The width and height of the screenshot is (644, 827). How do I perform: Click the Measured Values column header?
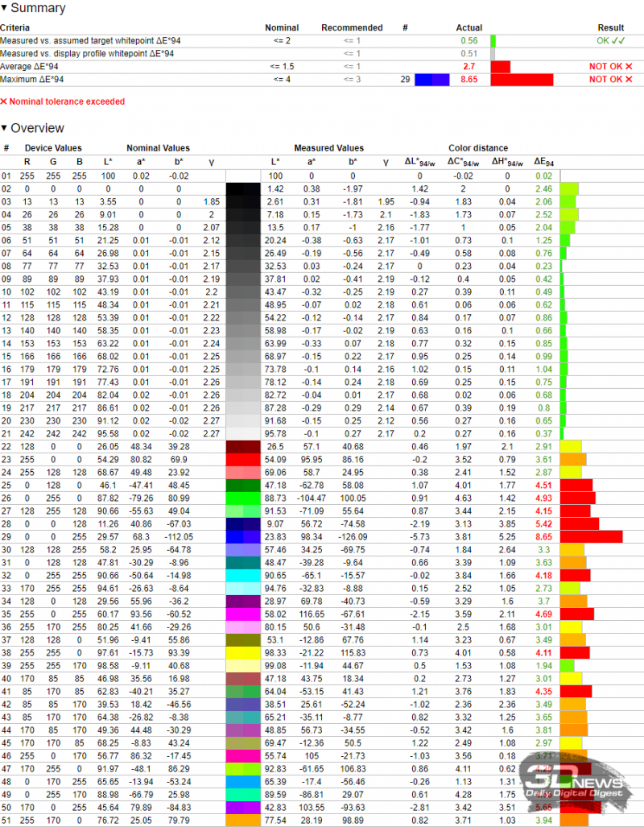(328, 148)
